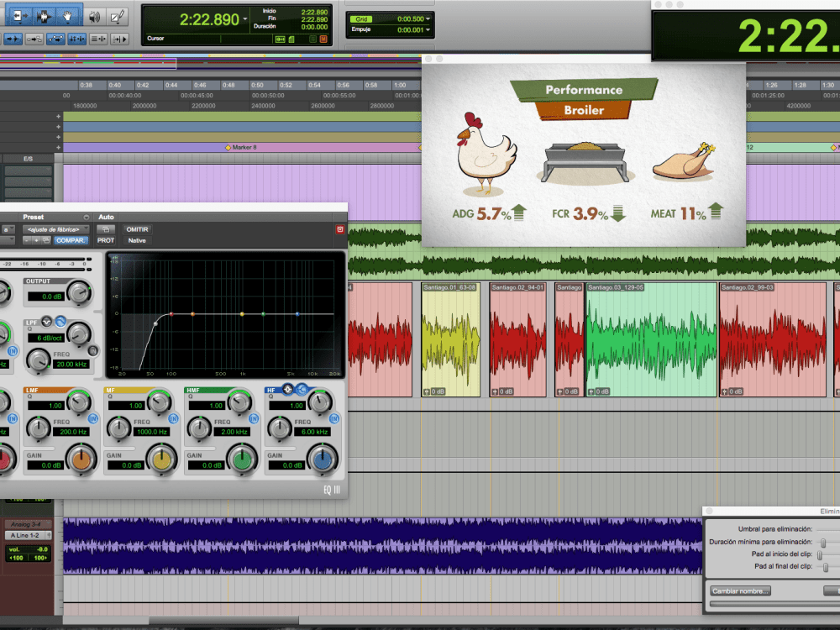Toggle the PROT automation safe button
This screenshot has width=840, height=630.
(106, 240)
